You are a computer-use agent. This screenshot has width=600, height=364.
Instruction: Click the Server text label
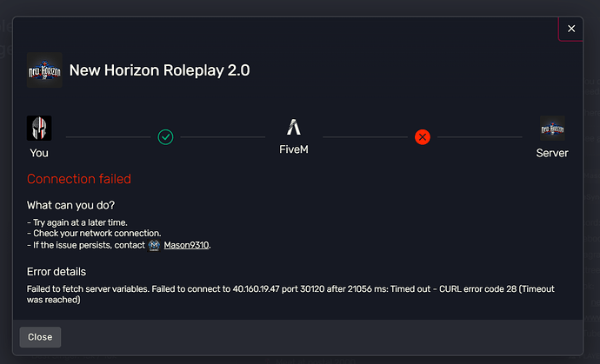552,153
